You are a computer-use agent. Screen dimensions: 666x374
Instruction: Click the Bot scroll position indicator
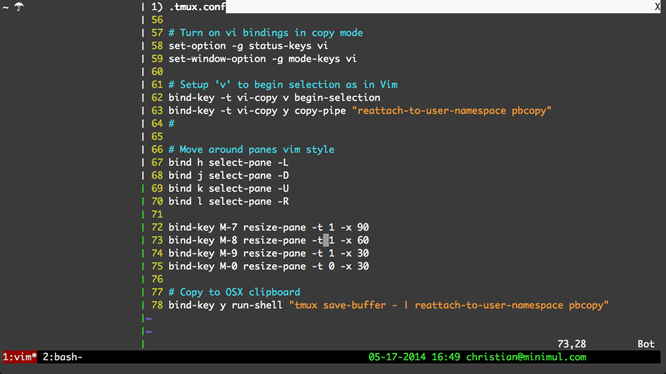(646, 344)
